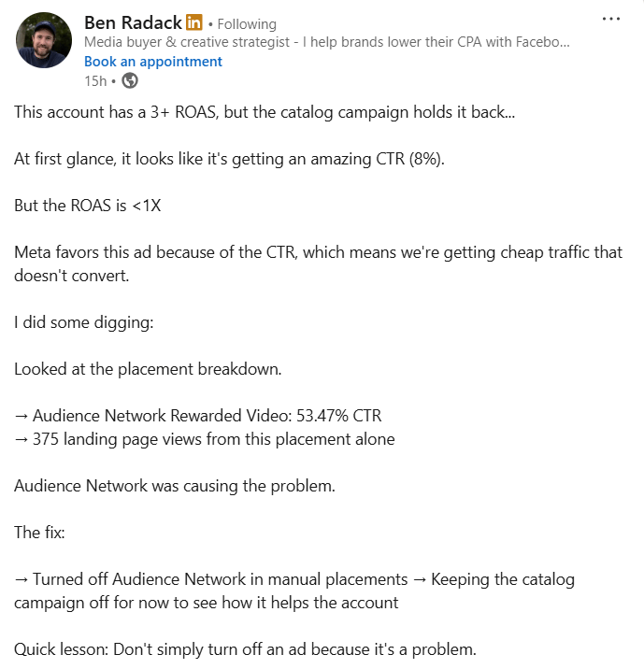Click 'Audience Network was causing the problem.'
The image size is (644, 669).
click(175, 486)
